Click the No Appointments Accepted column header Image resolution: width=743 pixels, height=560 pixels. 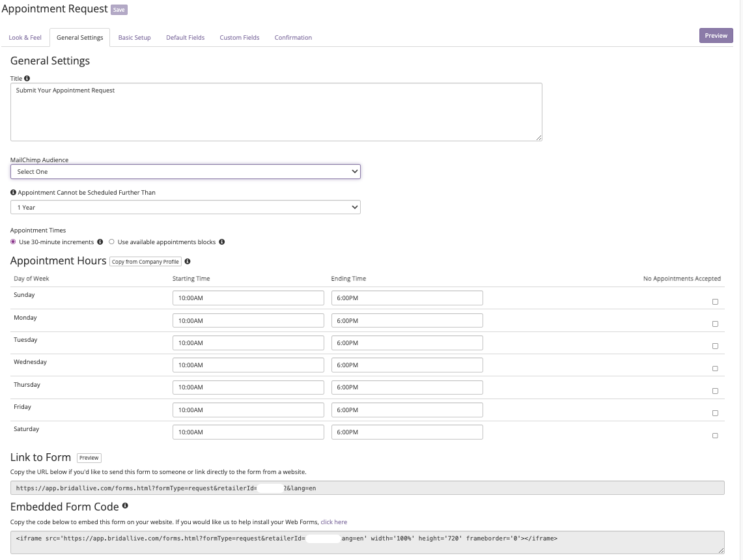pos(682,279)
